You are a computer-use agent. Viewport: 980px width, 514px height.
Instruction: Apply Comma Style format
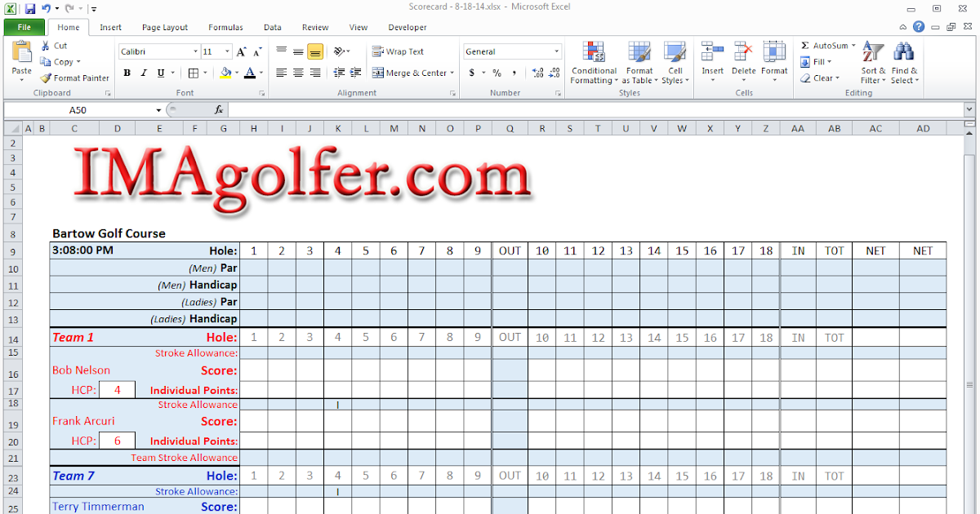[x=514, y=73]
